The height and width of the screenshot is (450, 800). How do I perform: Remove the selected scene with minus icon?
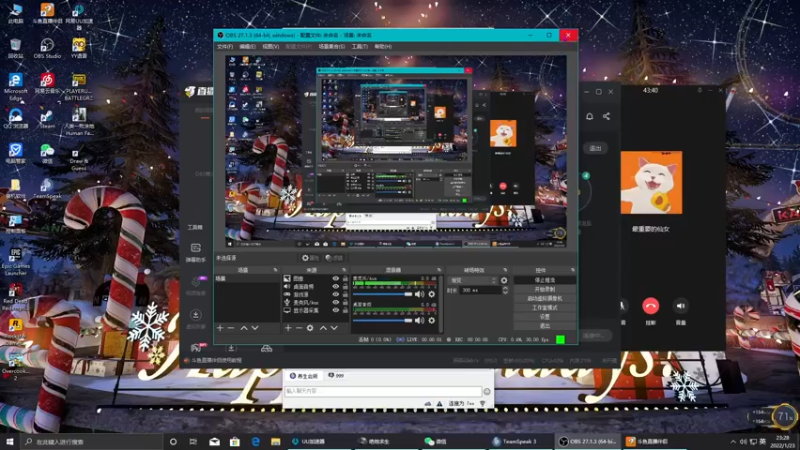click(231, 328)
